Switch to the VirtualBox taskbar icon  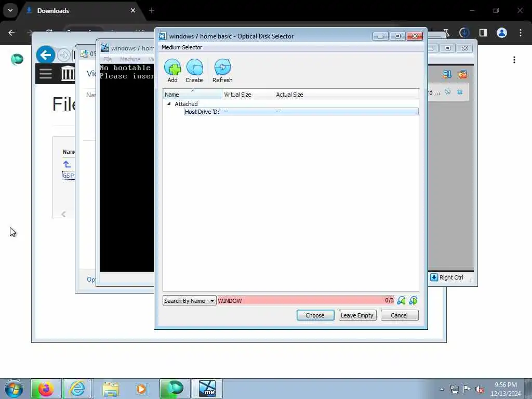point(207,389)
